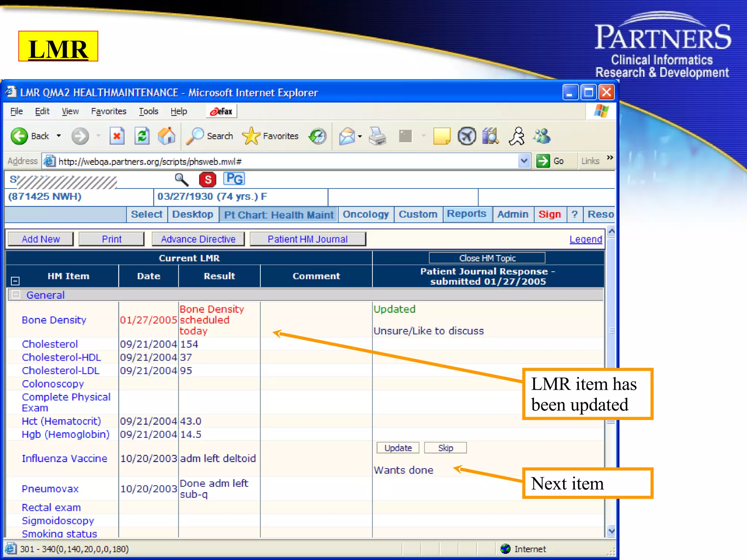This screenshot has height=560, width=747.
Task: Collapse all using HM Item minus box
Action: pyautogui.click(x=15, y=281)
